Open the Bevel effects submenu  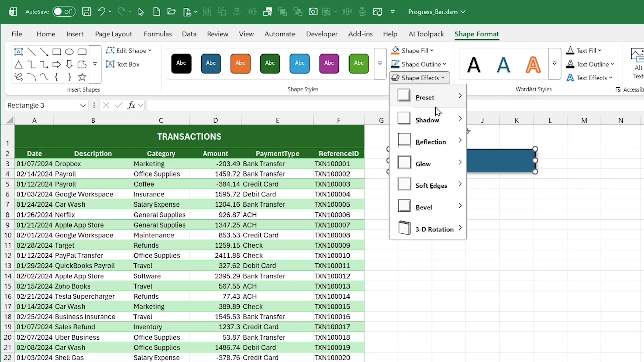(x=428, y=207)
